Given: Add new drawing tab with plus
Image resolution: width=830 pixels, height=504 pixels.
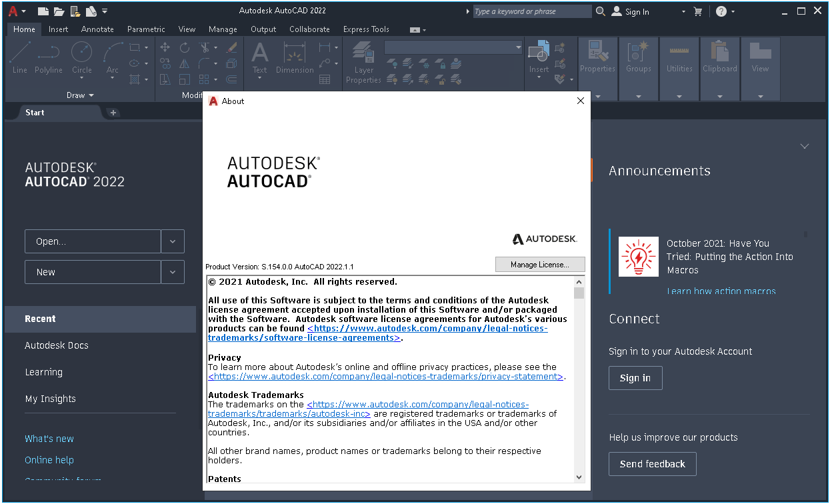Looking at the screenshot, I should point(113,113).
